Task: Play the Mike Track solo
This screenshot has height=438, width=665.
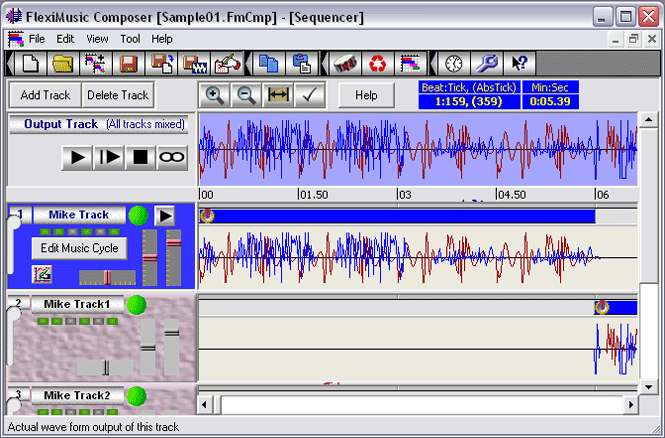Action: point(164,216)
